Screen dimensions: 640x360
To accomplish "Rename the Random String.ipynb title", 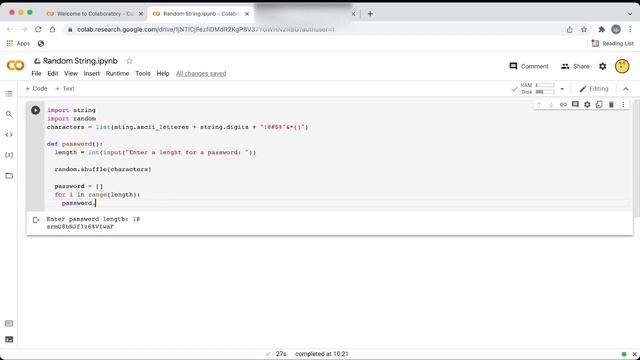I will [x=80, y=61].
